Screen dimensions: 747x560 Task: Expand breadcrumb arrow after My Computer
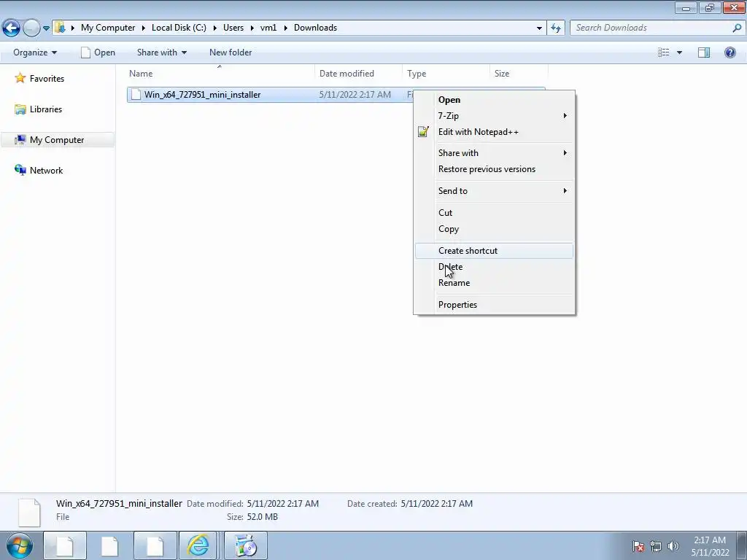144,28
